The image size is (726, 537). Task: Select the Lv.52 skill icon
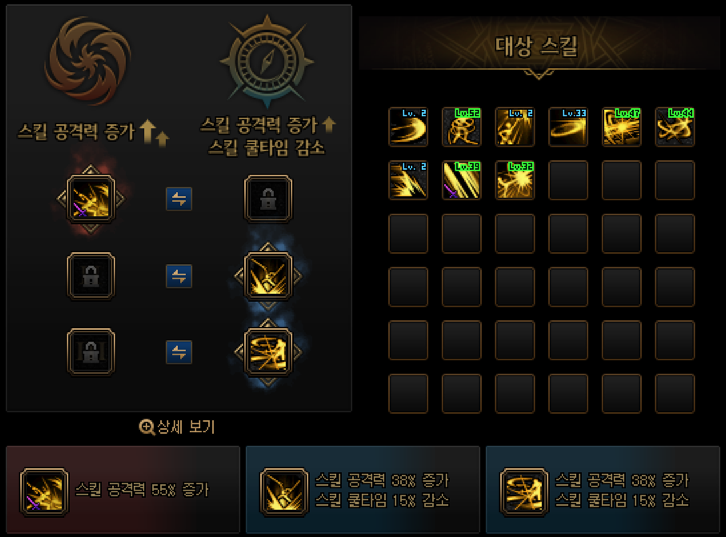462,127
